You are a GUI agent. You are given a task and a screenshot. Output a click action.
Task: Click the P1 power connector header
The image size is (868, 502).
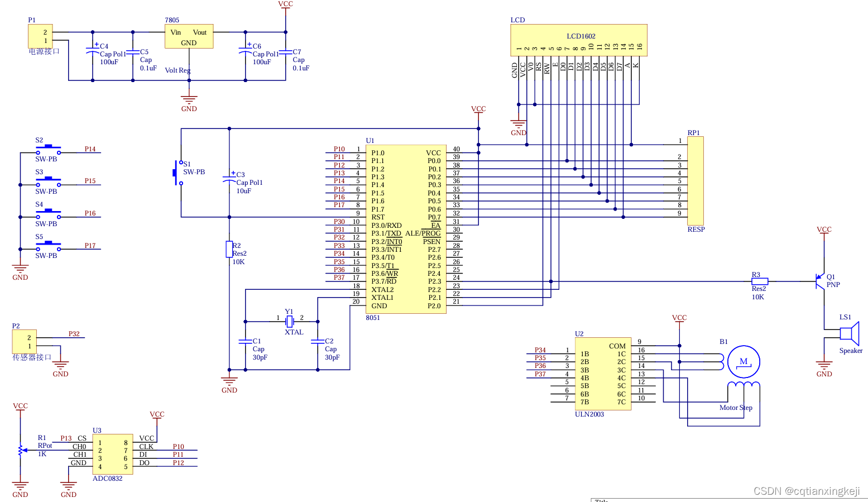pos(40,36)
